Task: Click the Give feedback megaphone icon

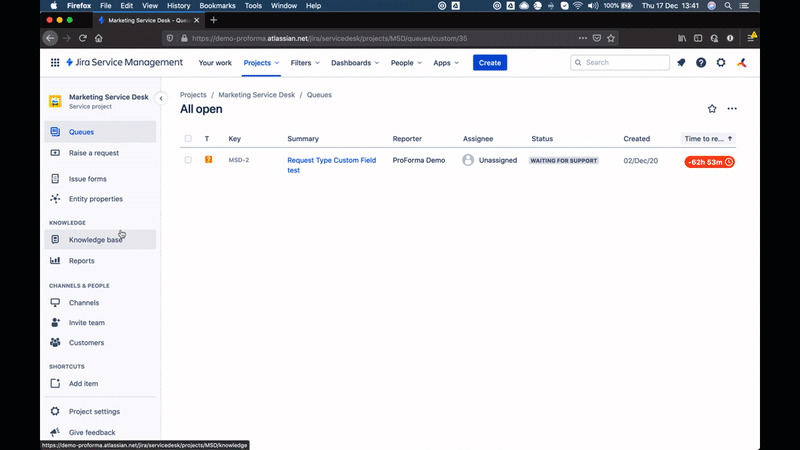Action: [x=55, y=432]
